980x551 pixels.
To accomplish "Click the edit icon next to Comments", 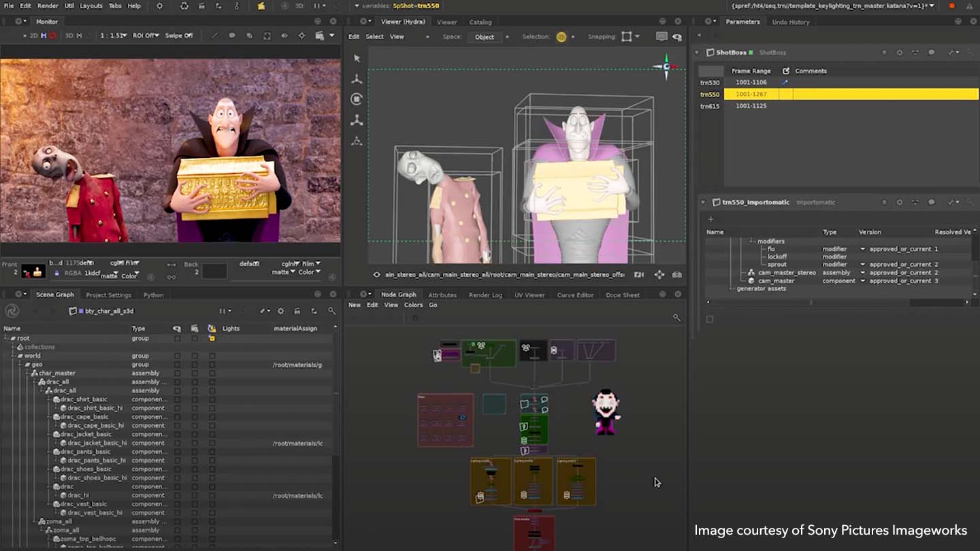I will 786,71.
